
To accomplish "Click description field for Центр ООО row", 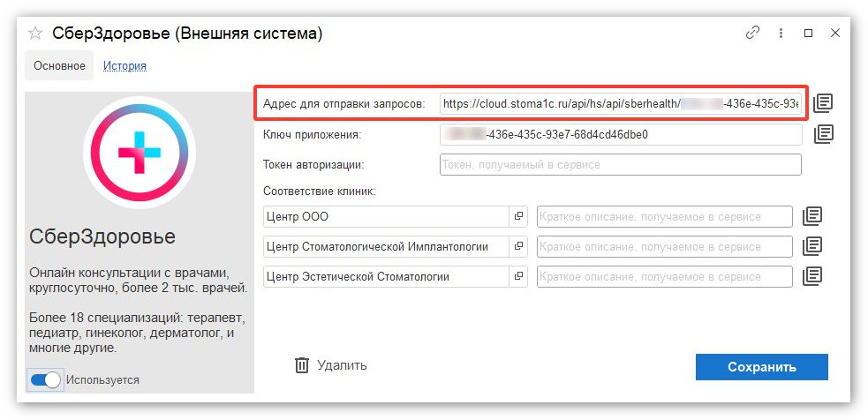I will pos(664,216).
